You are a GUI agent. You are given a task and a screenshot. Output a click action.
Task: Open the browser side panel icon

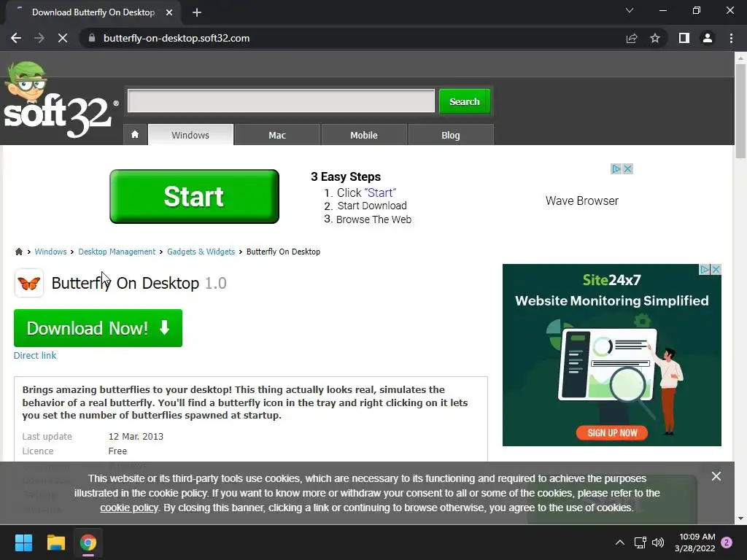[684, 38]
